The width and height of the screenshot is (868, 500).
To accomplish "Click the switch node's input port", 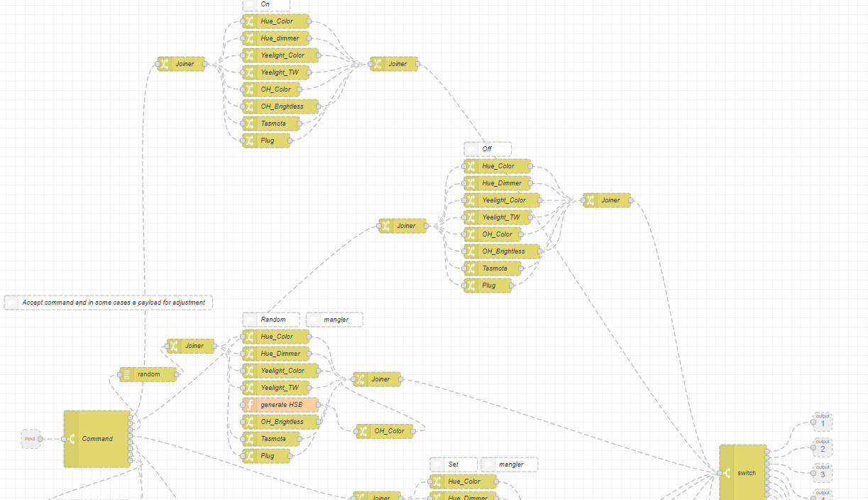I will (719, 473).
